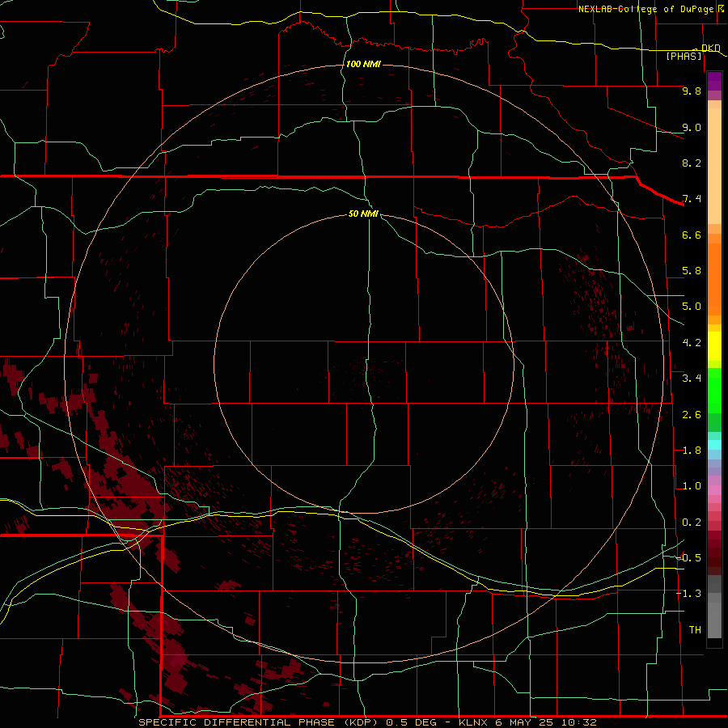Click the -0.5 value on the color scale

click(x=688, y=558)
